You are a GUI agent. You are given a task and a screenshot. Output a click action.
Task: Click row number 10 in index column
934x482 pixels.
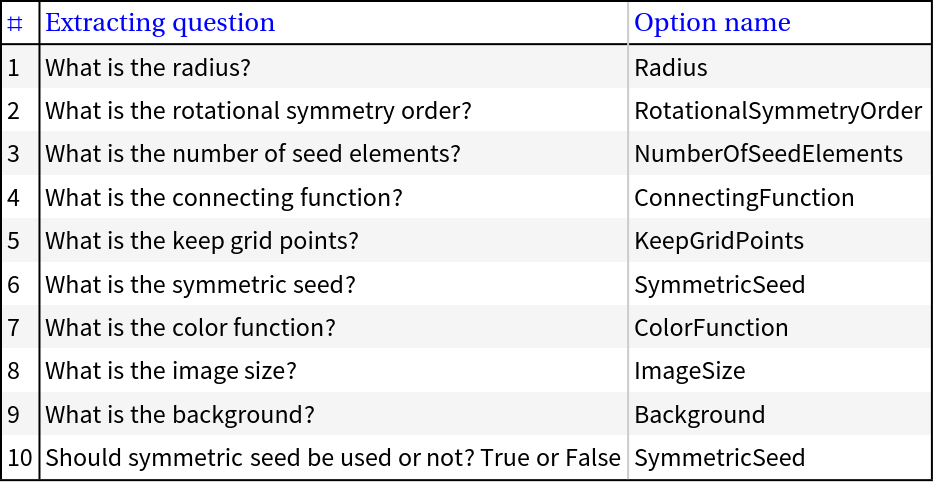tap(20, 458)
